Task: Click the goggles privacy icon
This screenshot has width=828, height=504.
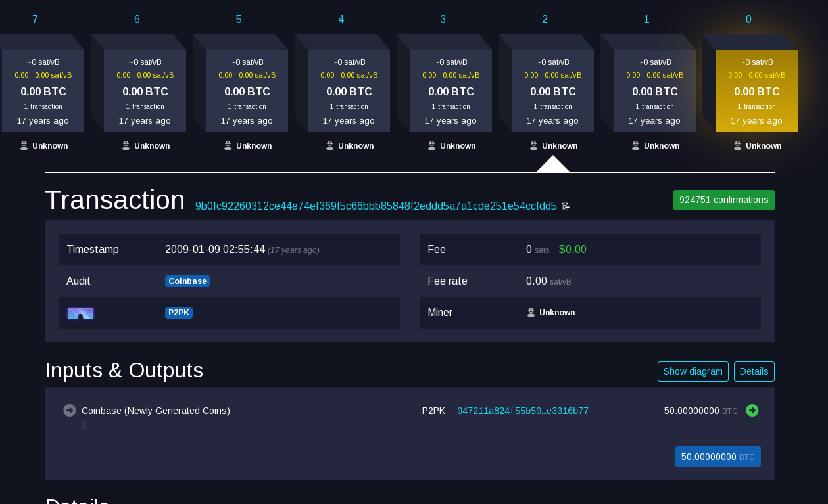Action: click(81, 313)
